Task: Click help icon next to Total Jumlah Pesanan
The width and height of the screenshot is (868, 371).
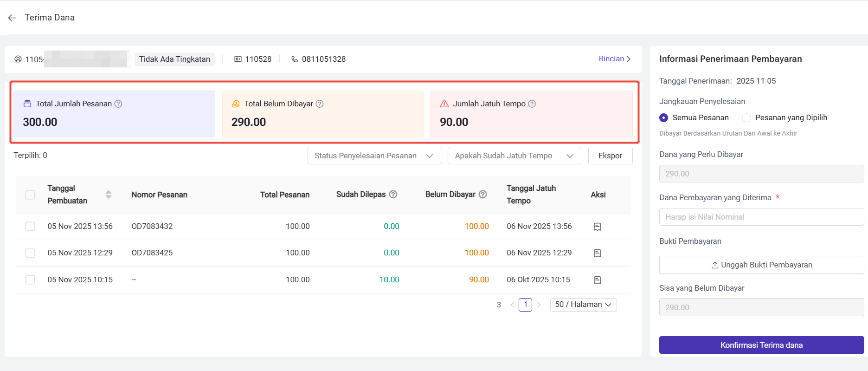Action: [x=118, y=104]
